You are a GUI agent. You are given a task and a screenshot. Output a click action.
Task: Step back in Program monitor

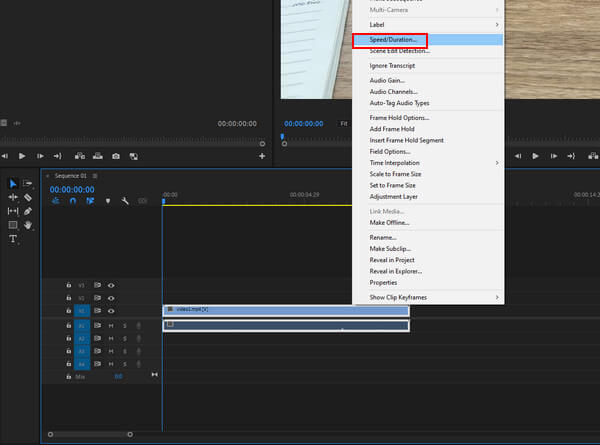(518, 156)
